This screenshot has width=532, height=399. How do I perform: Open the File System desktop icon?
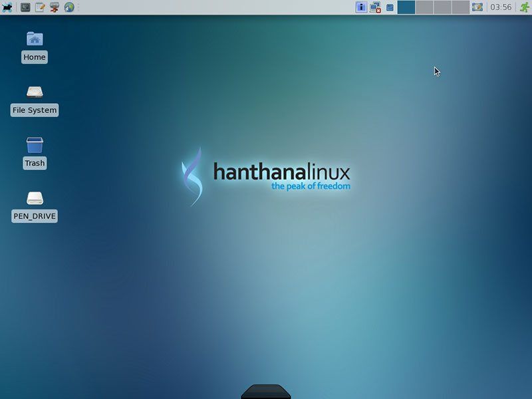[x=34, y=93]
